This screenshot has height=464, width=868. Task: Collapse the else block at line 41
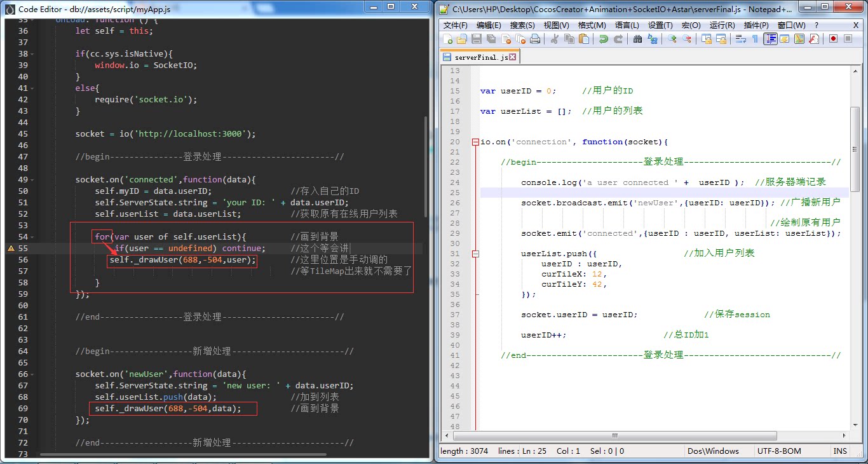(32, 88)
